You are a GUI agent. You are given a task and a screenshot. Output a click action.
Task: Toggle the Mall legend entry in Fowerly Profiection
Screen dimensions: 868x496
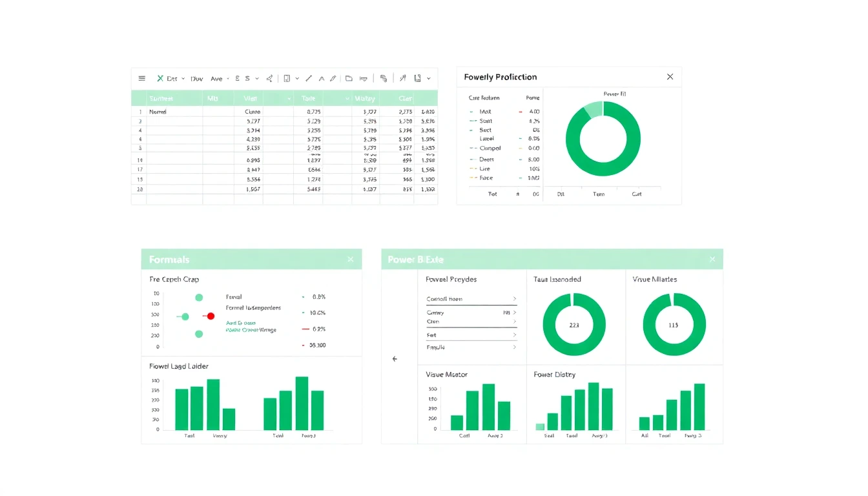pos(486,112)
